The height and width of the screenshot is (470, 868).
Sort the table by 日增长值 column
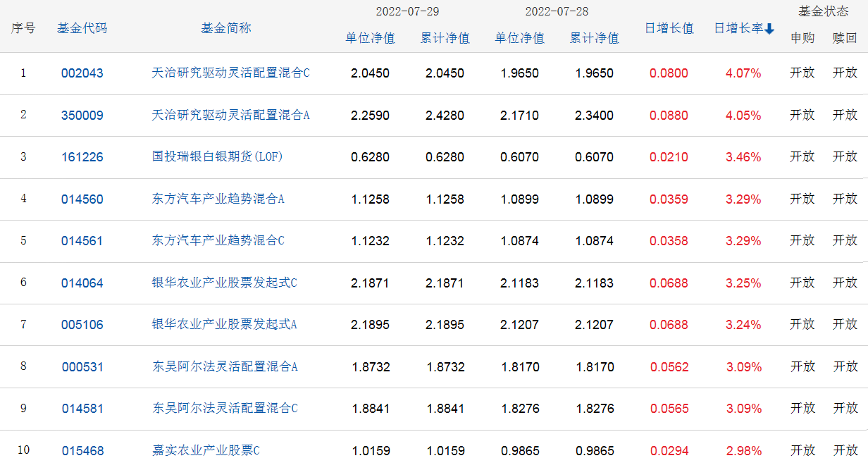(x=668, y=28)
